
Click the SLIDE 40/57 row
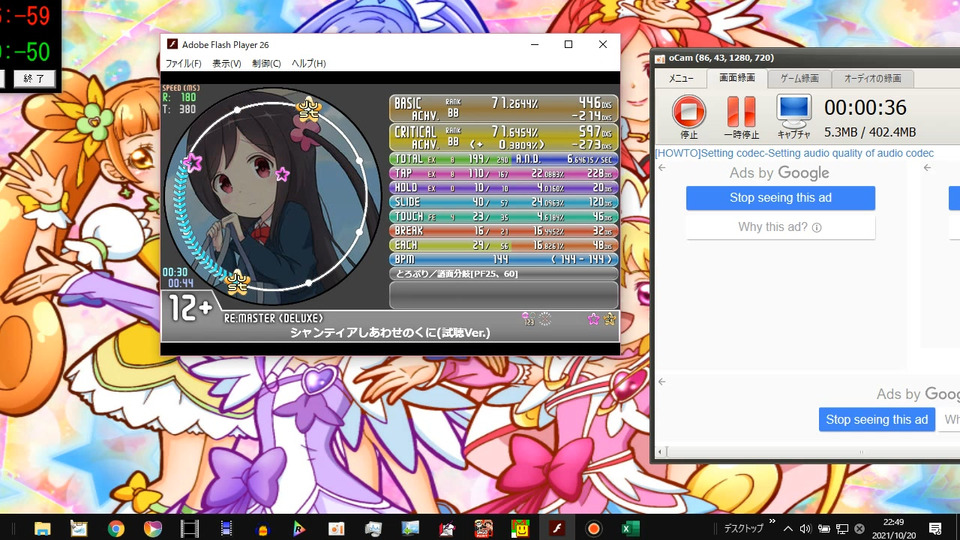coord(503,202)
